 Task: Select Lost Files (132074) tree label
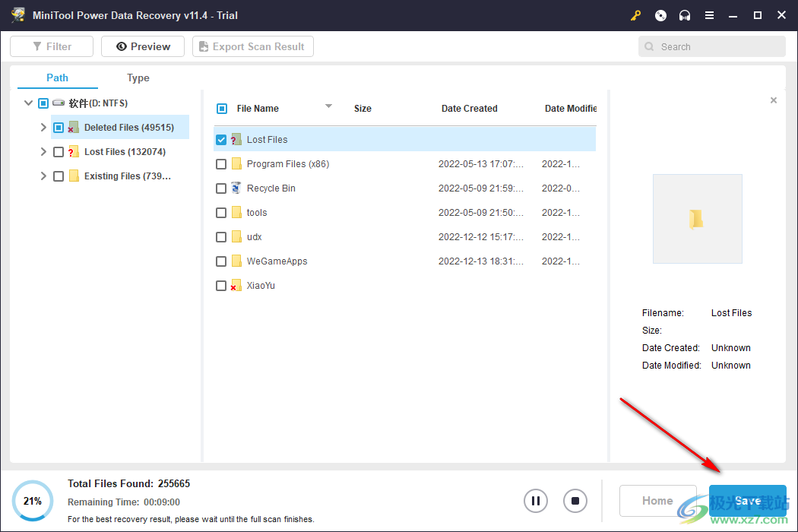click(125, 152)
